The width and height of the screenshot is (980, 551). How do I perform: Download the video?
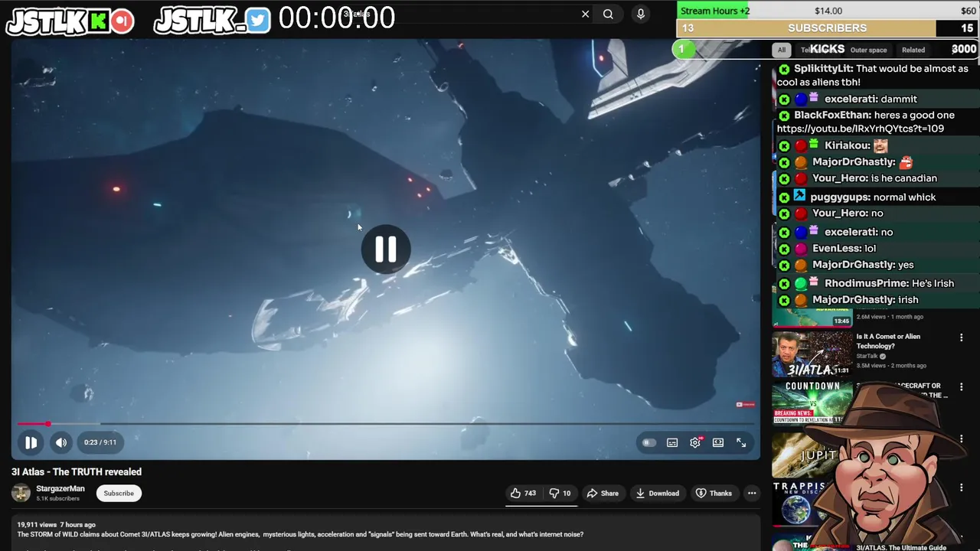(658, 493)
